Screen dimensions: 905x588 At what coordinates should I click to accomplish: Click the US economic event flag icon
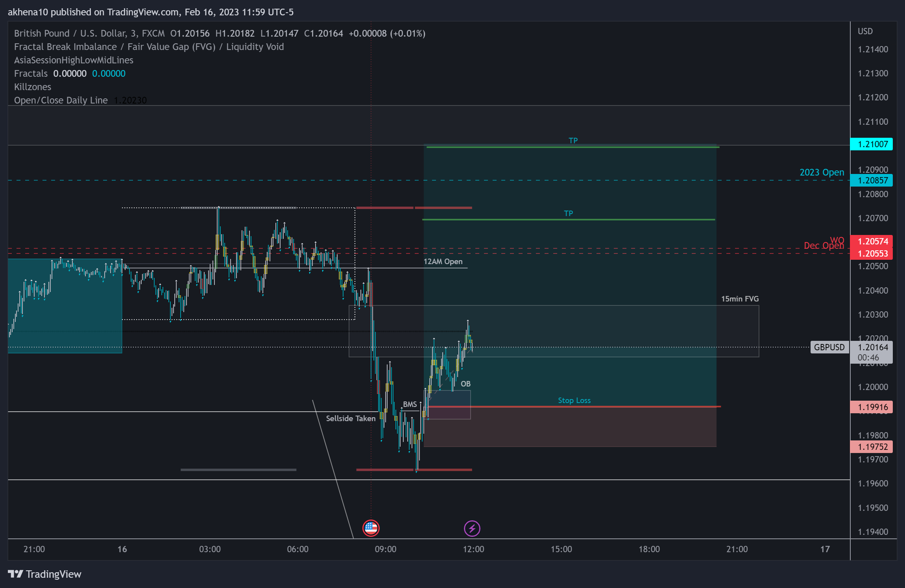[371, 528]
